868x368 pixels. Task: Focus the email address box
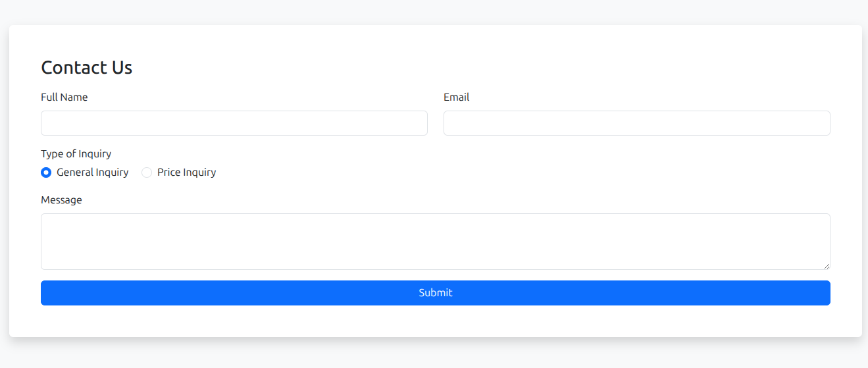point(636,123)
